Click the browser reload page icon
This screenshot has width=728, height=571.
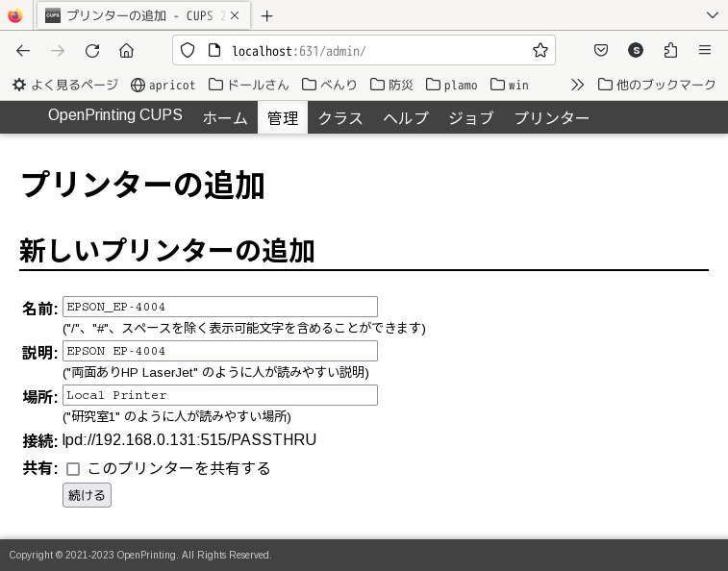click(92, 51)
